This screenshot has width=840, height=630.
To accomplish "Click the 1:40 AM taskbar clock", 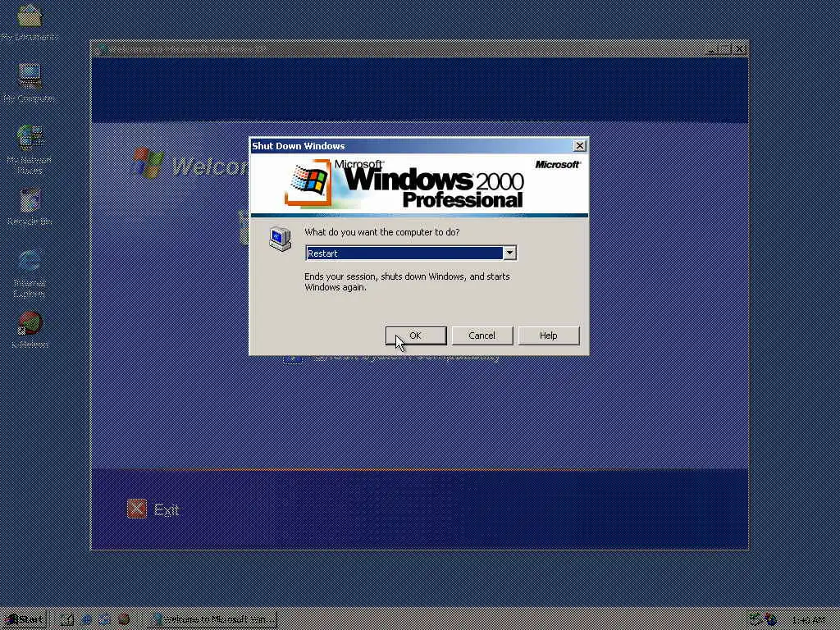I will tap(808, 620).
